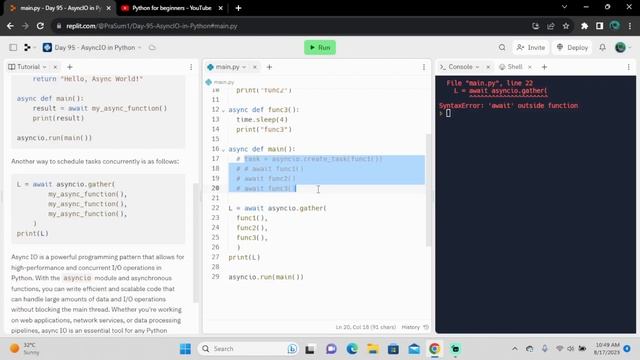The image size is (640, 360).
Task: Open the Replit search magnifier icon
Action: pos(502,47)
